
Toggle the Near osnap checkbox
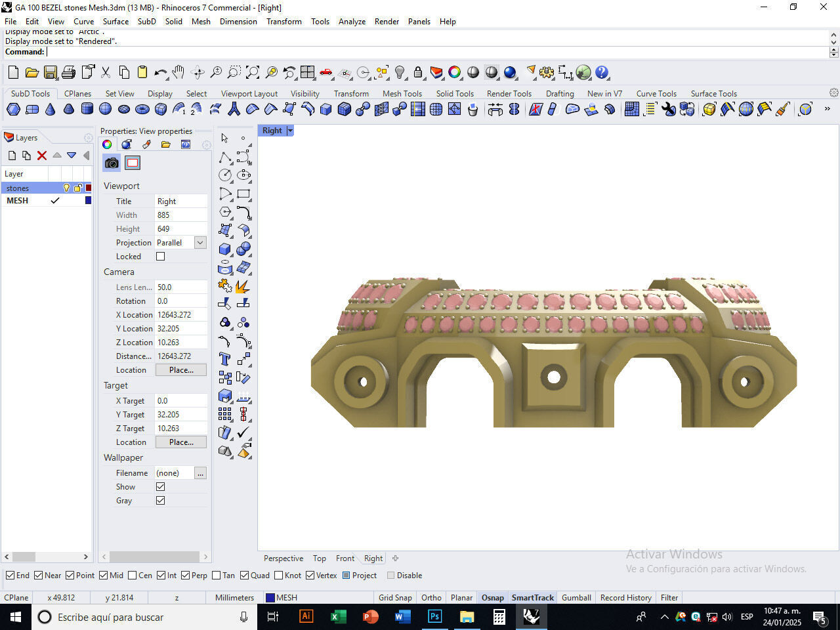pyautogui.click(x=38, y=576)
